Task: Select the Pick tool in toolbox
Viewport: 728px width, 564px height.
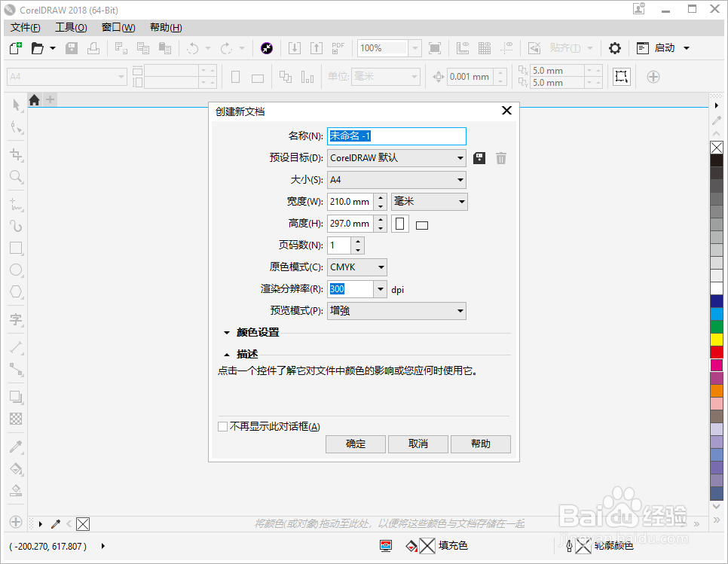Action: 17,105
